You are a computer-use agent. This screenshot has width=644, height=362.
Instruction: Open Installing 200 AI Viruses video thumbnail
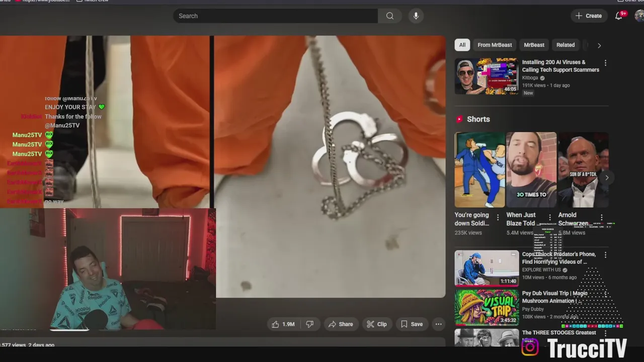click(487, 76)
